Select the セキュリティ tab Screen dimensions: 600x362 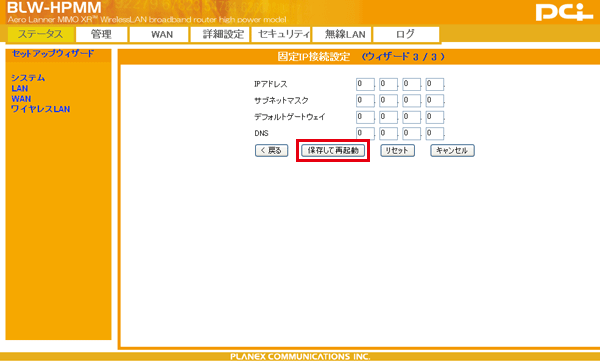tap(281, 34)
